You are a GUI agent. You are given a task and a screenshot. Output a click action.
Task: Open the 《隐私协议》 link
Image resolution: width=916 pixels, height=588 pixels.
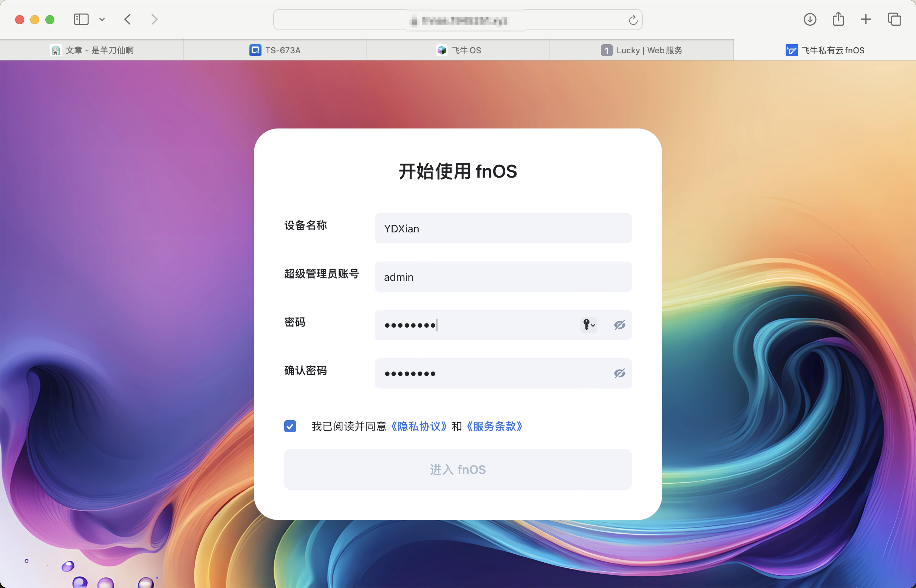click(x=419, y=426)
